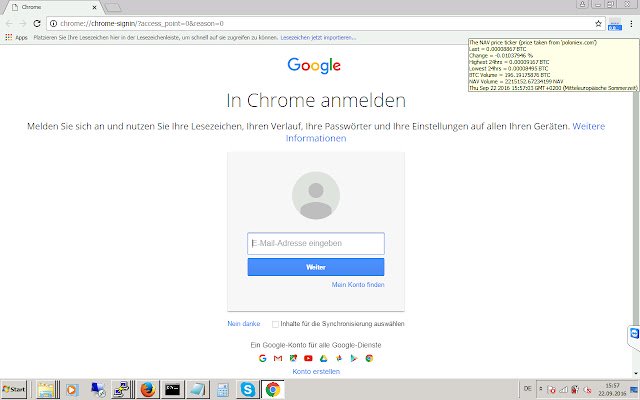Image resolution: width=640 pixels, height=400 pixels.
Task: Click the forward navigation arrow
Action: [x=23, y=24]
